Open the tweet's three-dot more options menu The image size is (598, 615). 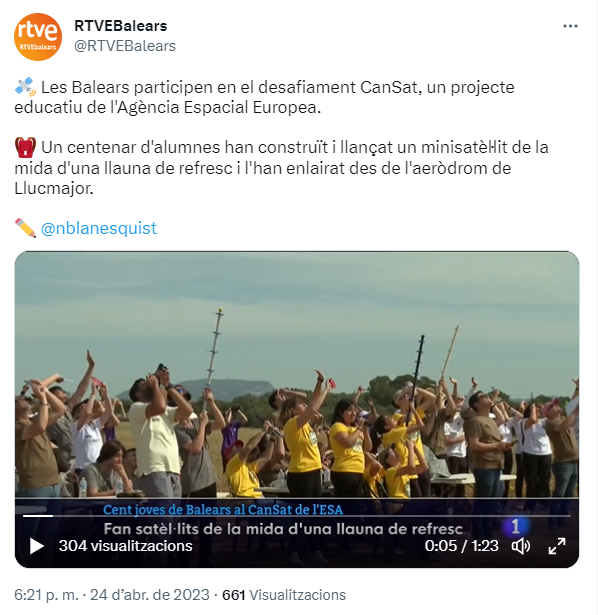570,26
